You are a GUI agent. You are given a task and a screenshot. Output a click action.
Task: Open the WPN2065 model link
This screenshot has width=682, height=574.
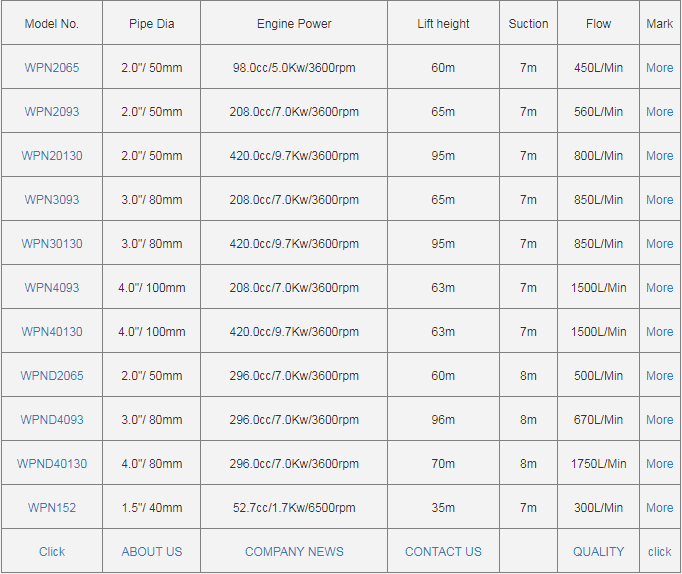52,68
